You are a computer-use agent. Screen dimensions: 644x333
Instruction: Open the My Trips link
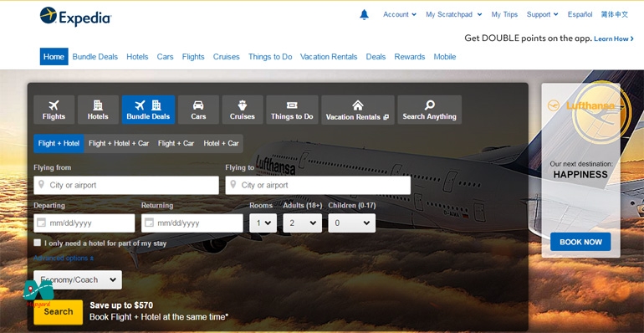(x=504, y=14)
